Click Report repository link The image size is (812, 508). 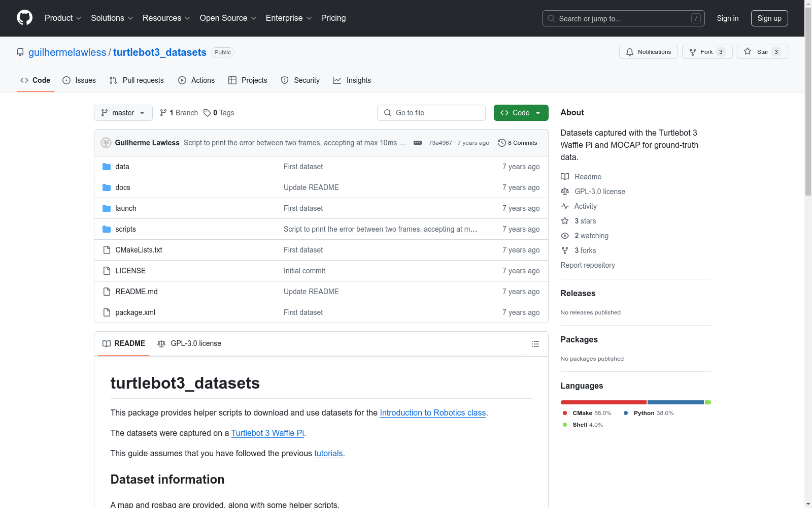point(588,265)
